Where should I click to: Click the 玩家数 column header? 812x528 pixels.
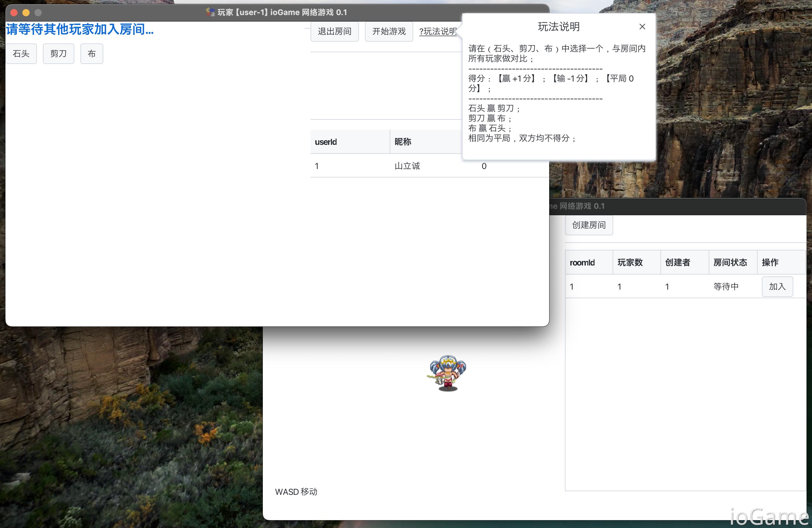click(x=630, y=262)
